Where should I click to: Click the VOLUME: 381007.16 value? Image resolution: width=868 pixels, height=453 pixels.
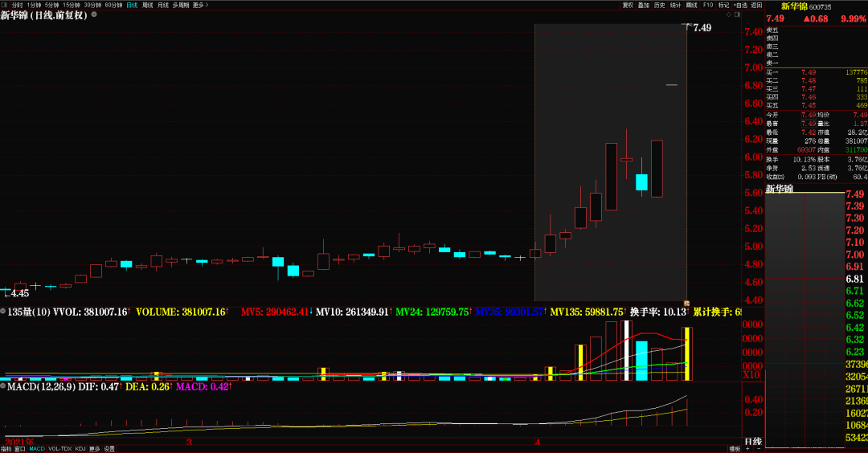click(x=181, y=312)
